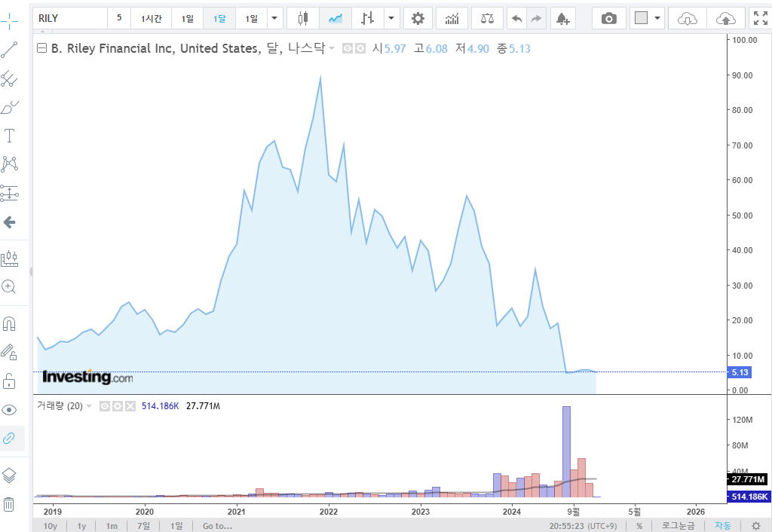
Task: Toggle 거래량 indicator visibility
Action: (x=104, y=406)
